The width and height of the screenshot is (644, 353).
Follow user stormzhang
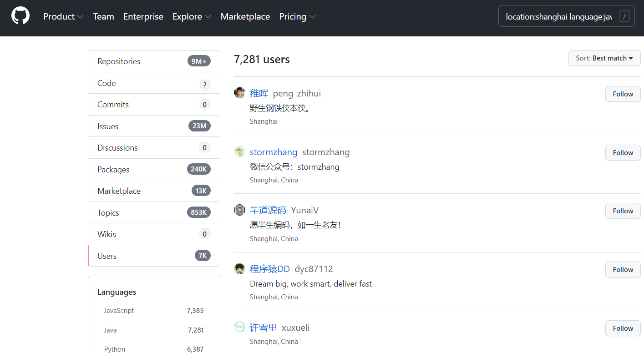coord(623,153)
